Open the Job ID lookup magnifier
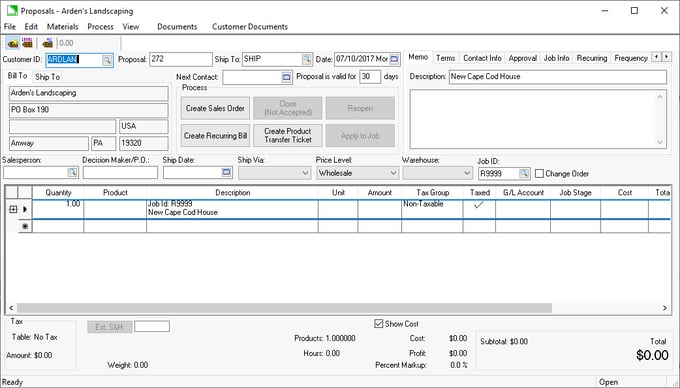 click(x=524, y=173)
